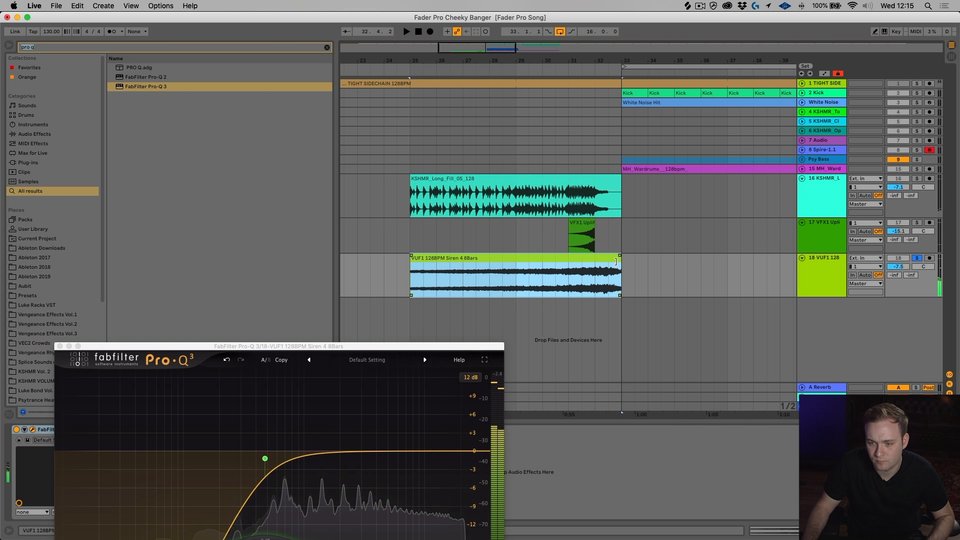Solo track 18 VUF1 128
Image resolution: width=960 pixels, height=540 pixels.
pos(917,258)
